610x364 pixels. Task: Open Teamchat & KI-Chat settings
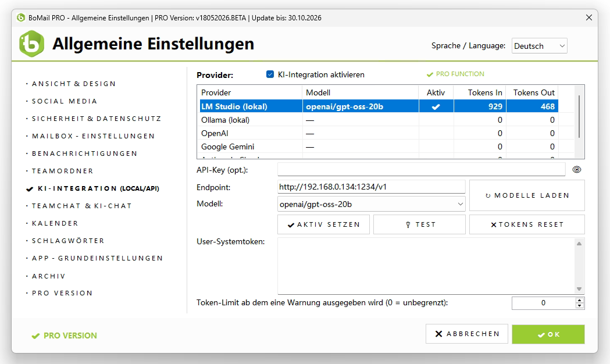click(81, 206)
